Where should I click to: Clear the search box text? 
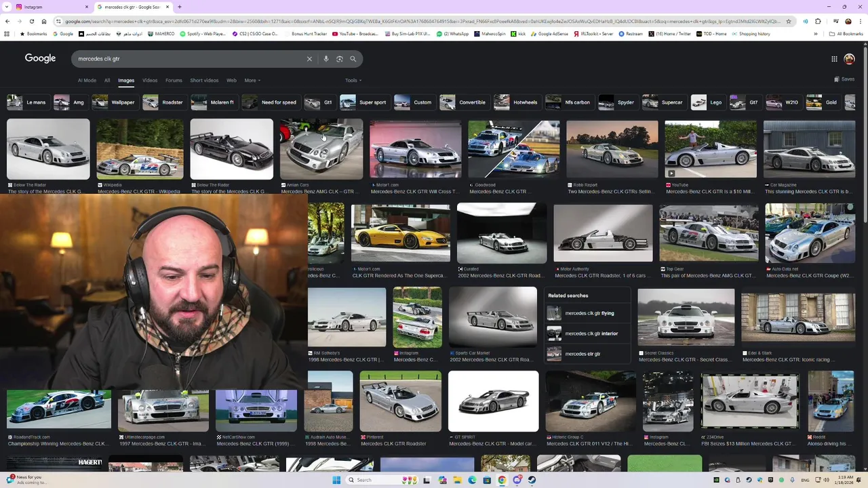pos(309,59)
